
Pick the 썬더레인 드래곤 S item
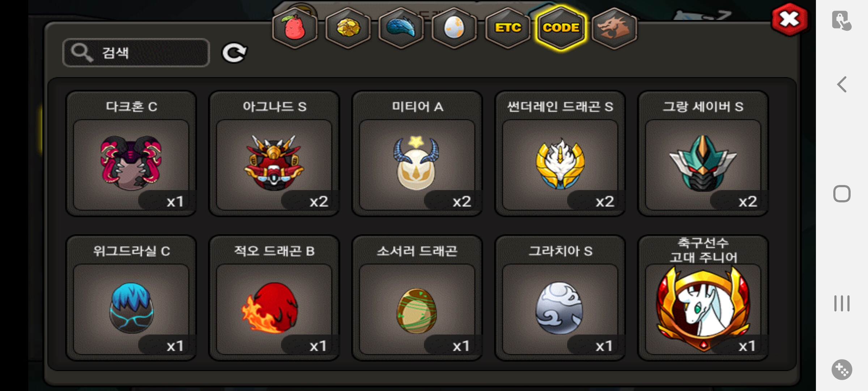[x=560, y=154]
